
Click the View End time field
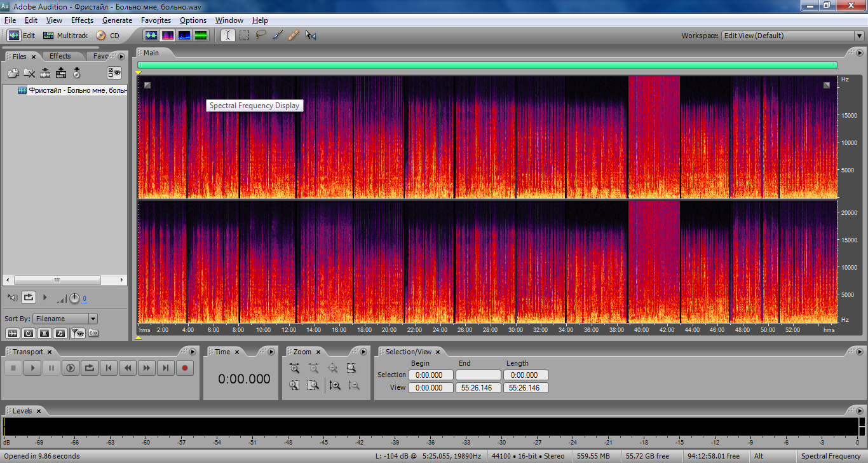point(478,388)
